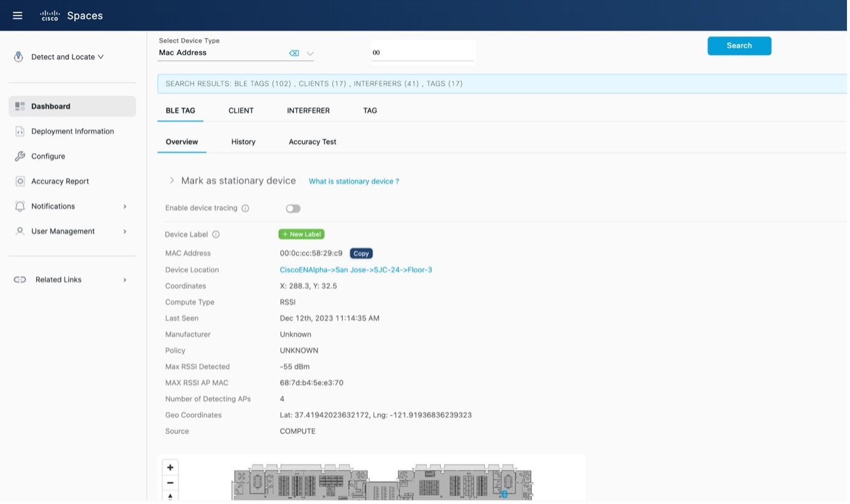The height and width of the screenshot is (504, 850).
Task: Select Dashboard in the sidebar
Action: (72, 106)
